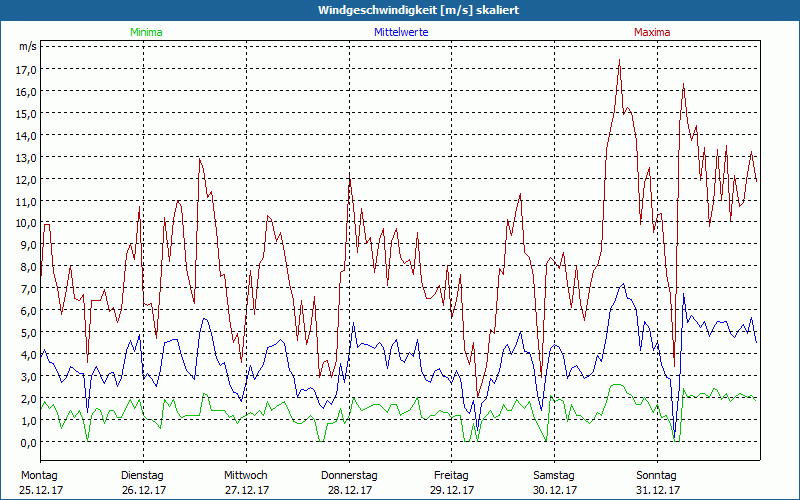This screenshot has width=800, height=500.
Task: Click the 15,0 axis value
Action: (27, 113)
